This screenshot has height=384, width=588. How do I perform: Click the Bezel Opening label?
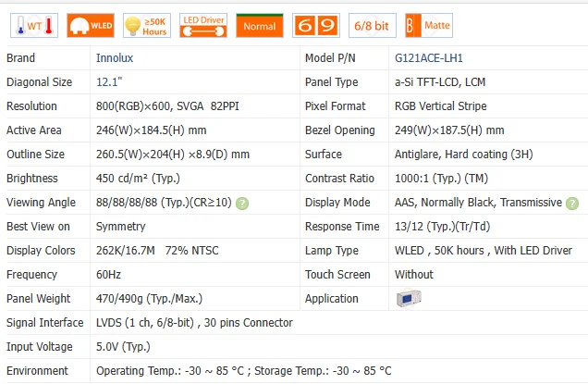click(x=339, y=130)
